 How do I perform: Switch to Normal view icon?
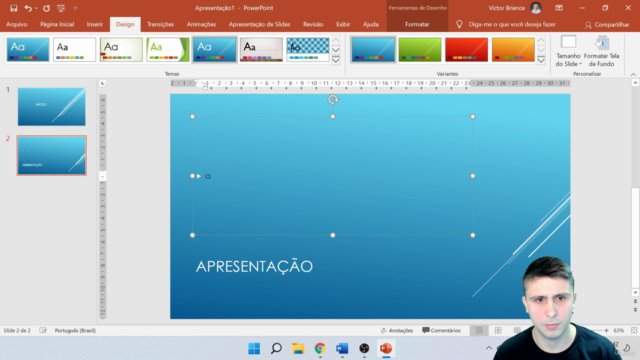click(479, 330)
